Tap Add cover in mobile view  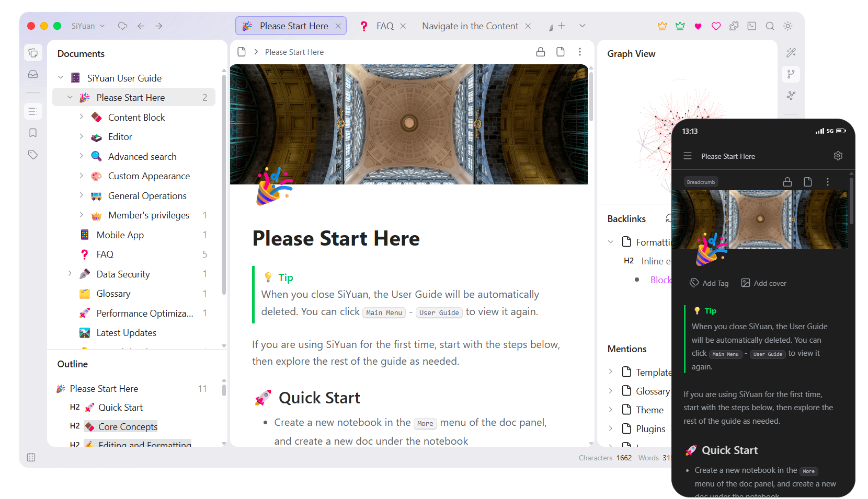pos(763,283)
